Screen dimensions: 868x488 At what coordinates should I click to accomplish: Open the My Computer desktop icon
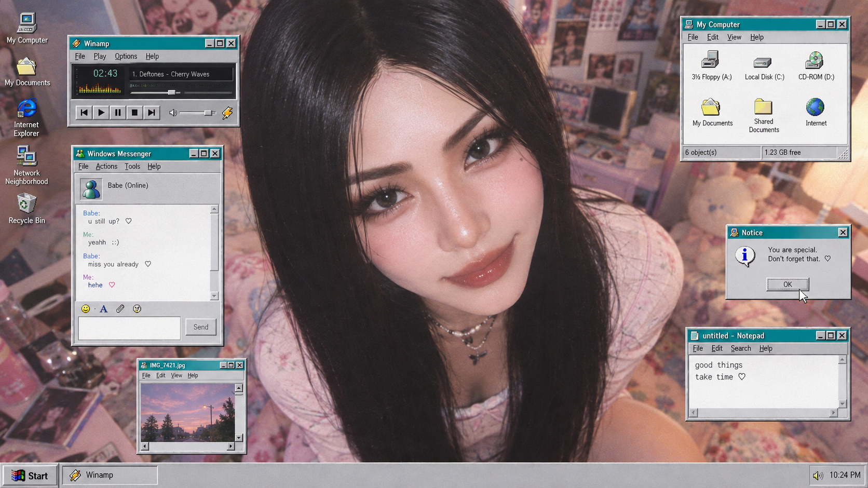27,28
